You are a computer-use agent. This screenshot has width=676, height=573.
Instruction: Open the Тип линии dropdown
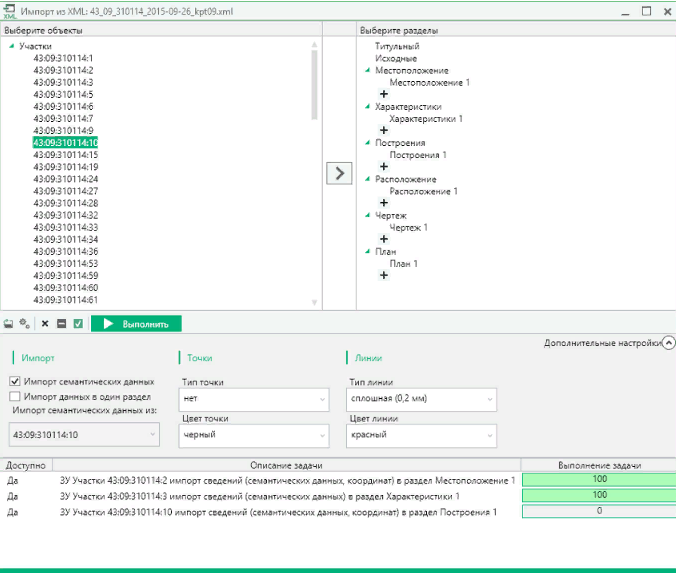(x=421, y=399)
